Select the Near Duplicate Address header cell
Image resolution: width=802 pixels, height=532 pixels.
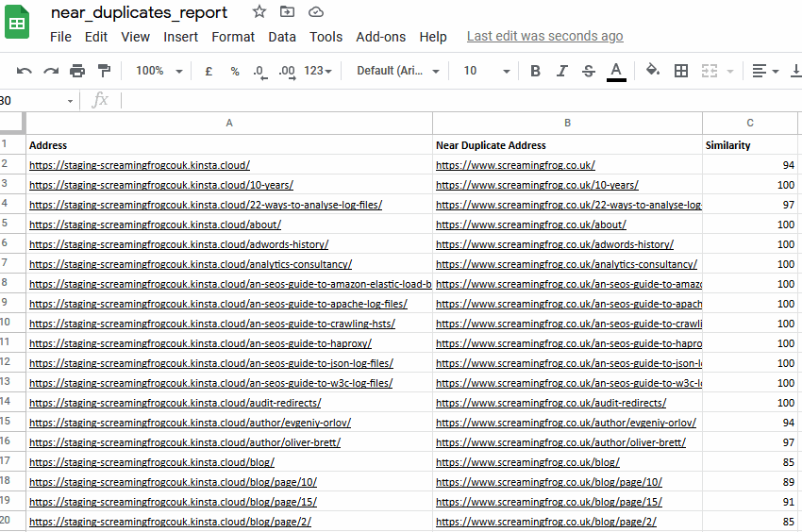[x=567, y=144]
